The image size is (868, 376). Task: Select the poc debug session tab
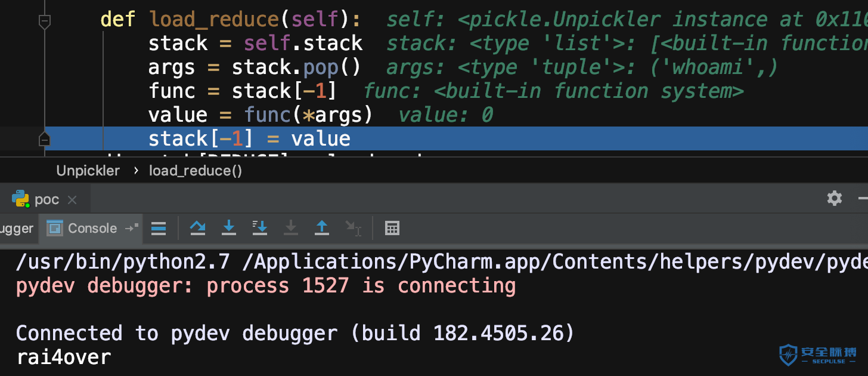(45, 199)
